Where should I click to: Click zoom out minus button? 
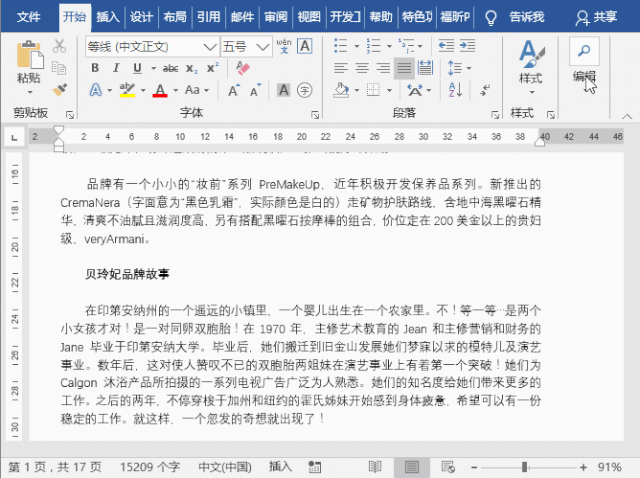(474, 467)
